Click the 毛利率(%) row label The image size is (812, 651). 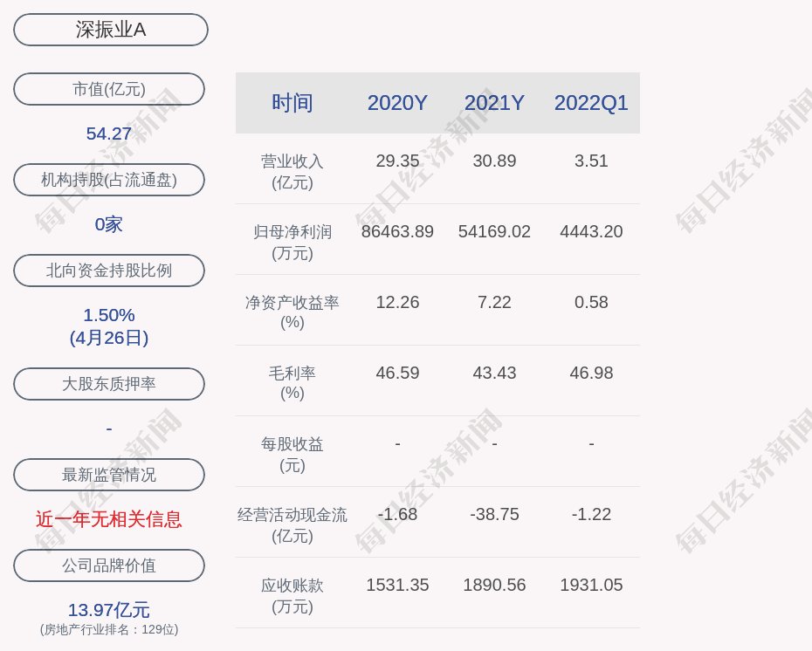(x=292, y=383)
